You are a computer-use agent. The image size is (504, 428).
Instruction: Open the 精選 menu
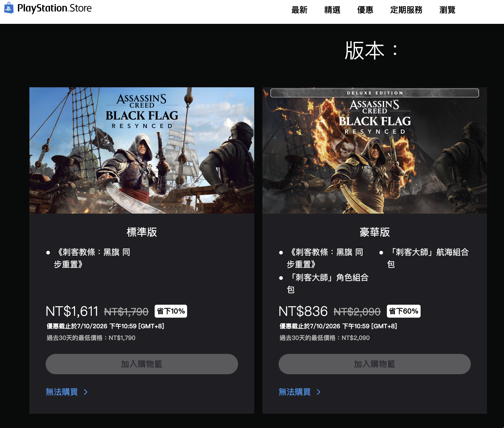click(x=332, y=10)
